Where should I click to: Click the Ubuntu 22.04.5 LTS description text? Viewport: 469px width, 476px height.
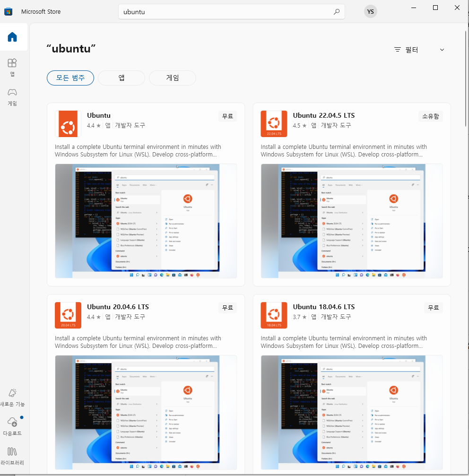coord(344,151)
